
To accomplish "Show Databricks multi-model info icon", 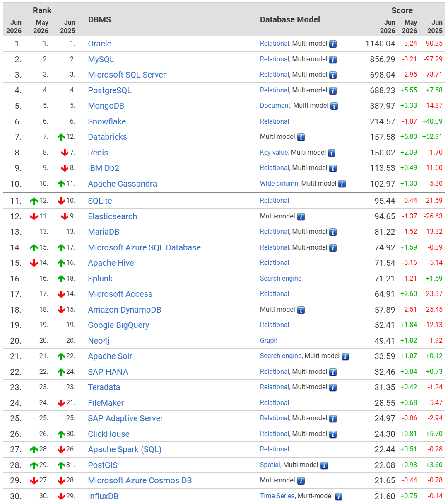I will click(x=301, y=137).
